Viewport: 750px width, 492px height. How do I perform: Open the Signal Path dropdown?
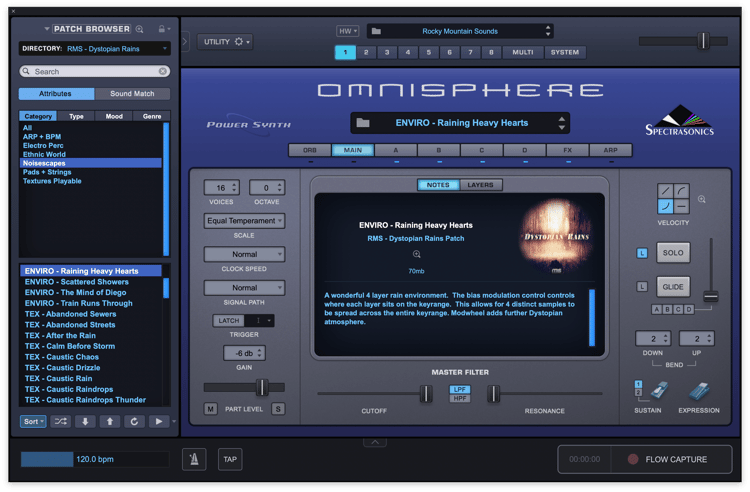click(x=244, y=287)
